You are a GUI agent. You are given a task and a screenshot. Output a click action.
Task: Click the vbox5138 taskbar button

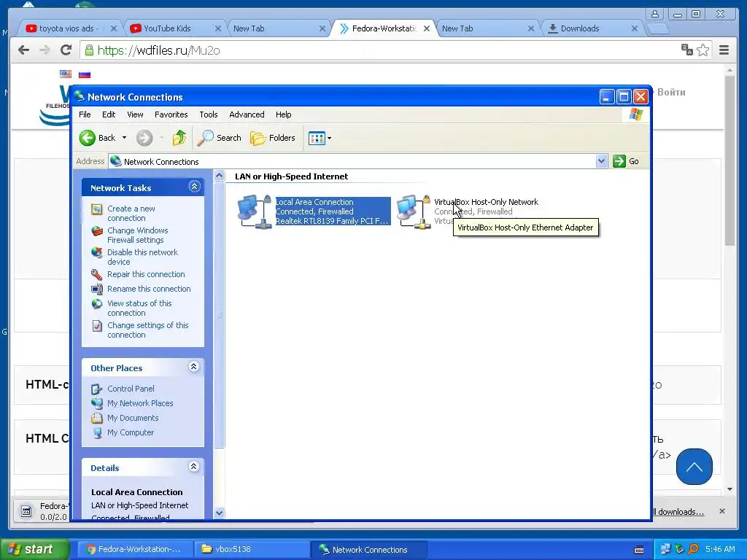(252, 550)
